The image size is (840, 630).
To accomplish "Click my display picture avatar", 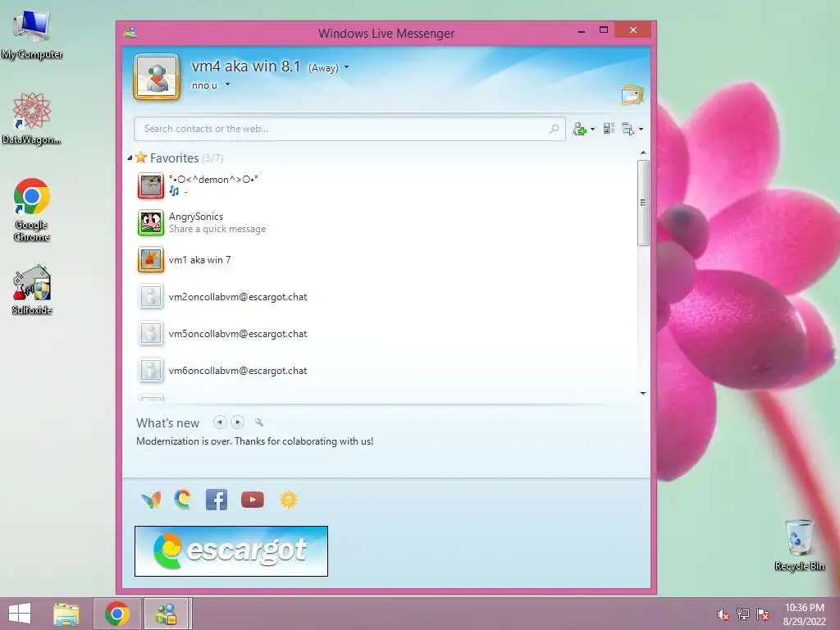I will pos(157,76).
